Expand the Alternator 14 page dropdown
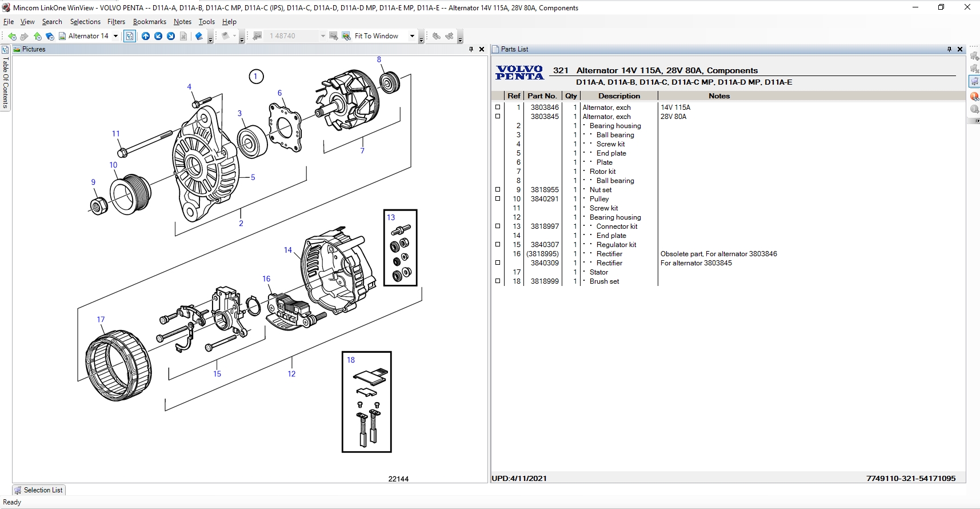980x509 pixels. pos(115,36)
